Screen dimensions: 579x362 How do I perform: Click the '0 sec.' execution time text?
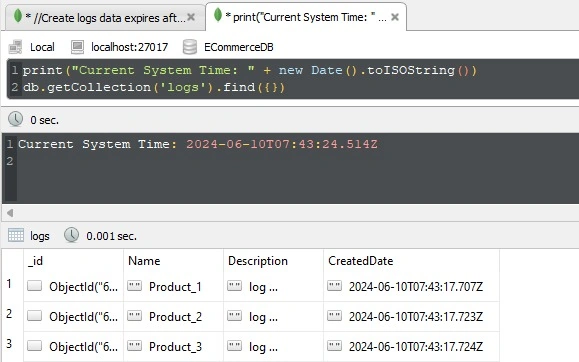[x=44, y=120]
